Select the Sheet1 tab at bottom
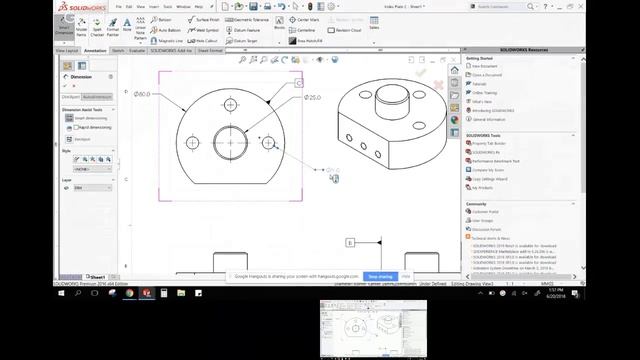Image resolution: width=640 pixels, height=360 pixels. [x=96, y=277]
